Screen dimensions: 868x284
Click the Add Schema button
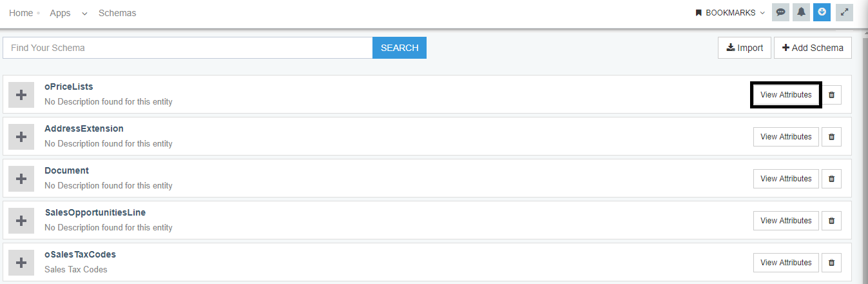point(813,48)
